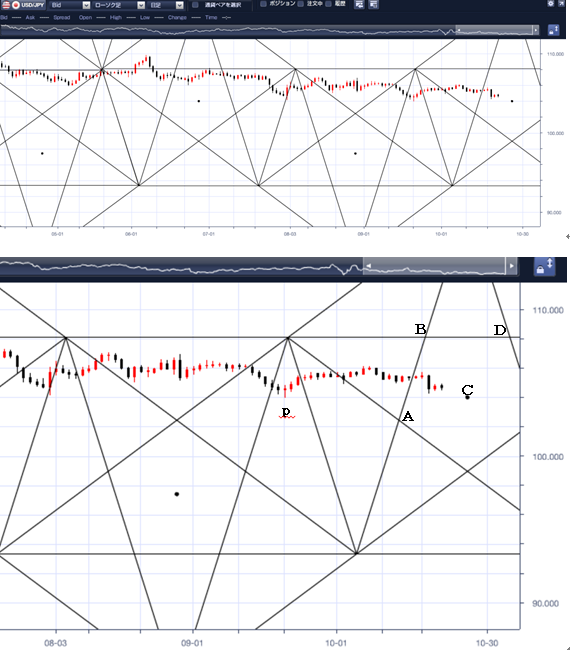
Task: Click the expand chart arrow icon at top right
Action: point(562,3)
